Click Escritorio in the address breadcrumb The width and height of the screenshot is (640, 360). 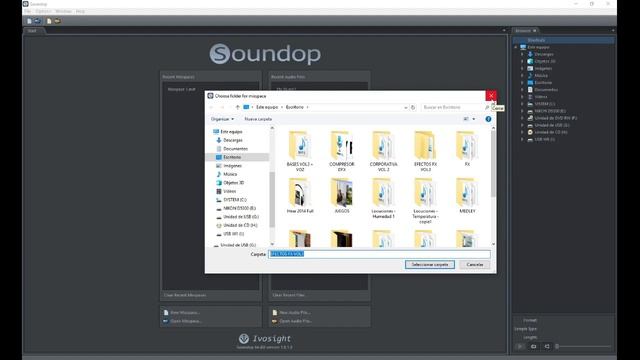(295, 107)
